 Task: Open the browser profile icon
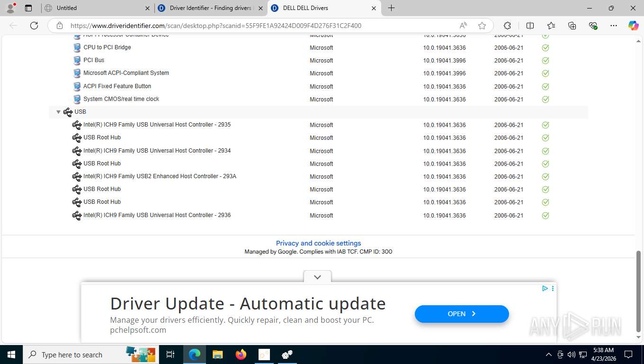[10, 8]
